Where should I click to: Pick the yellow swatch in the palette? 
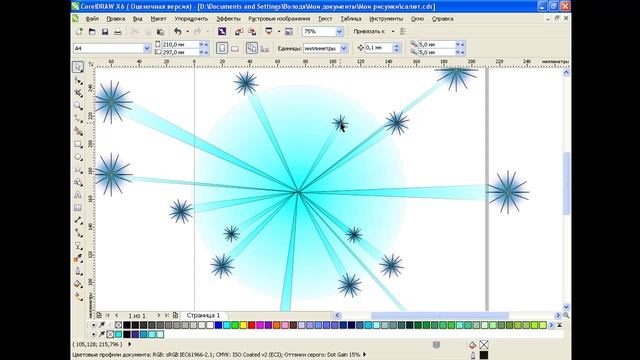243,325
